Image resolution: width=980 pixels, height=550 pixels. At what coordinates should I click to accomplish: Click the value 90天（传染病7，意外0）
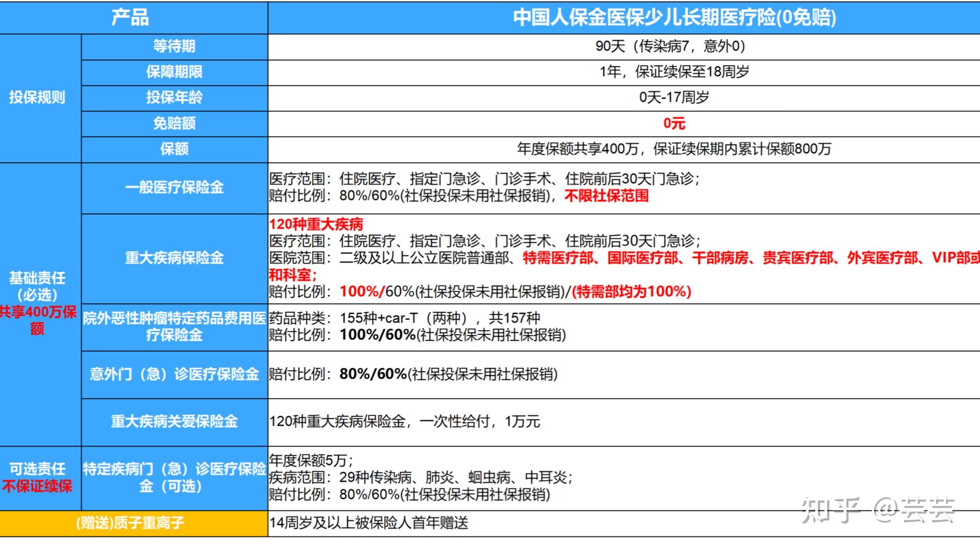pyautogui.click(x=670, y=46)
